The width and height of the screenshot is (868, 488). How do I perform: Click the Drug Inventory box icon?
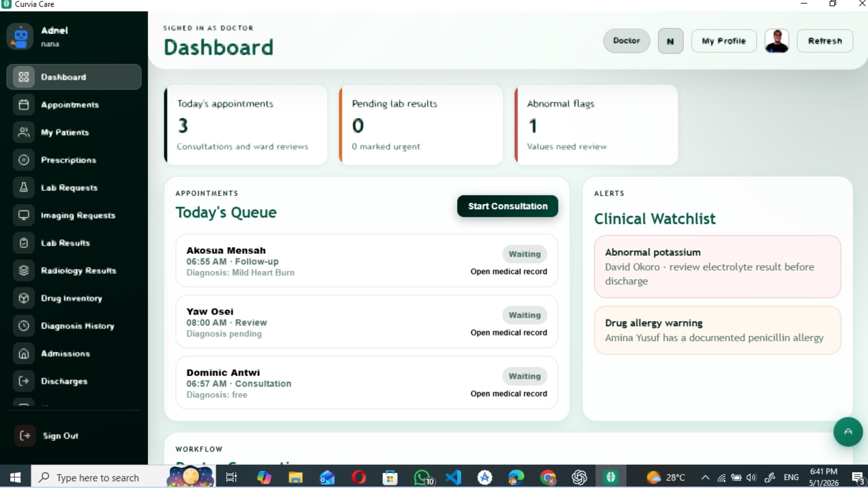point(24,298)
